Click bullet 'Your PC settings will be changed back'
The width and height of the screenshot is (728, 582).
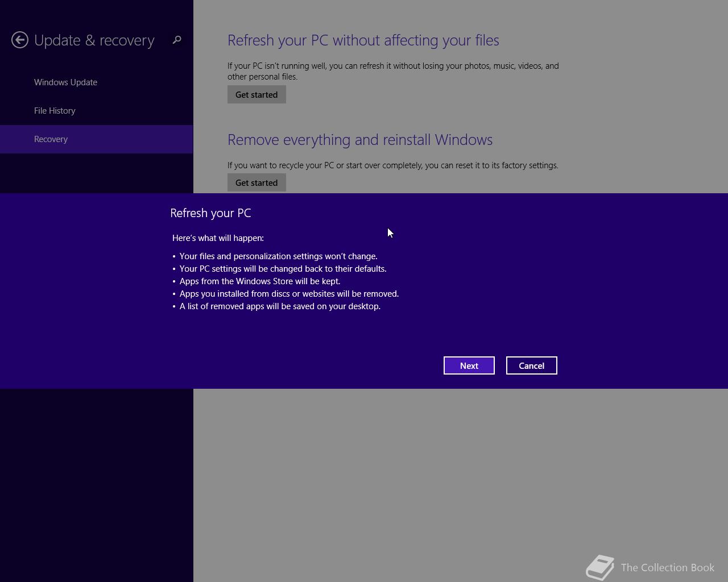[x=283, y=269]
